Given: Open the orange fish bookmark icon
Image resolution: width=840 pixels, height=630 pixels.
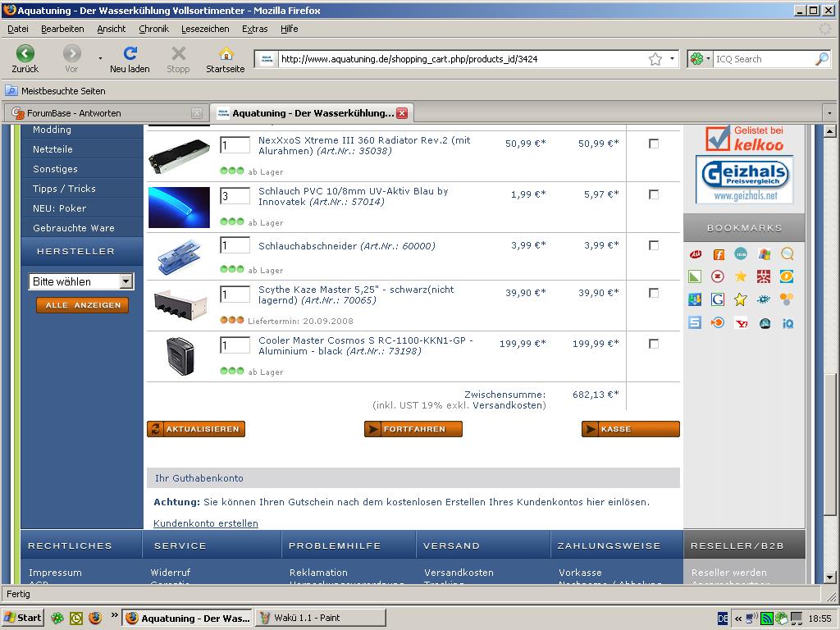Looking at the screenshot, I should (x=718, y=322).
